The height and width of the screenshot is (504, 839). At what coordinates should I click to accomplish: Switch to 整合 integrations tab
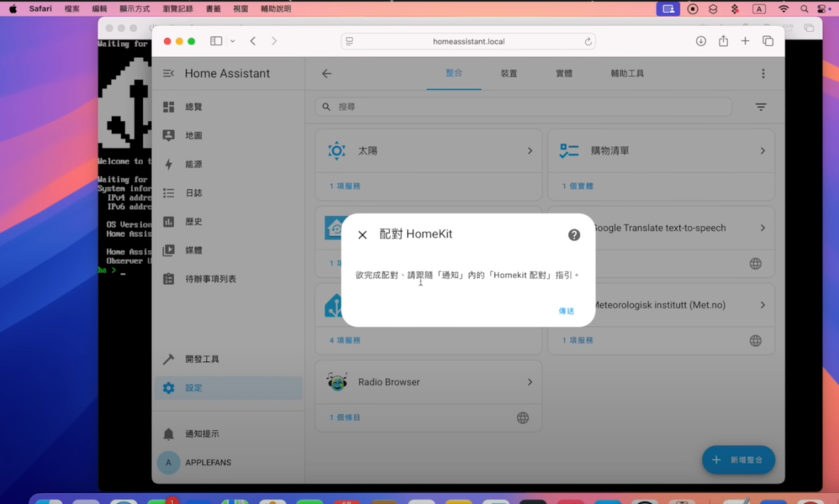click(x=454, y=73)
